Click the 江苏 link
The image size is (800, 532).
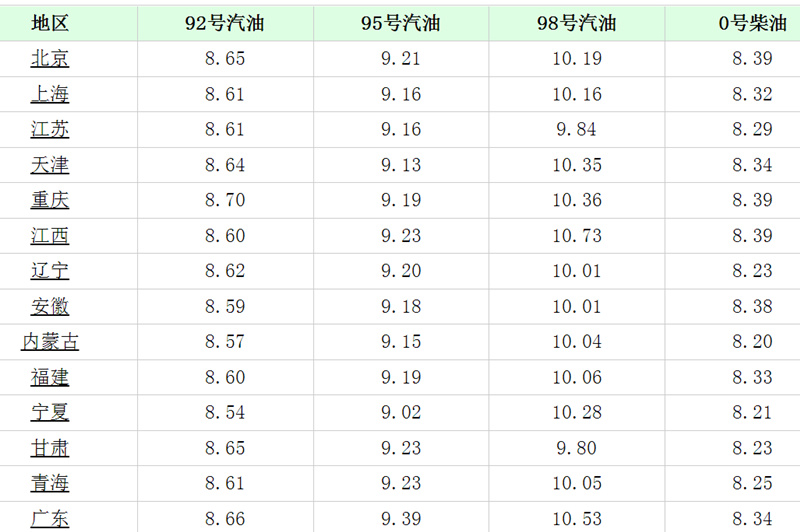point(49,129)
